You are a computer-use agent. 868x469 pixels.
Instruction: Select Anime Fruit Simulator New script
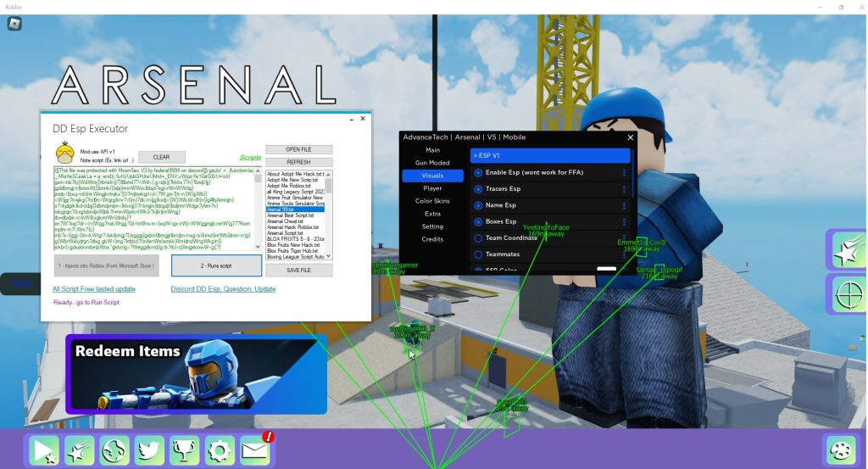294,198
